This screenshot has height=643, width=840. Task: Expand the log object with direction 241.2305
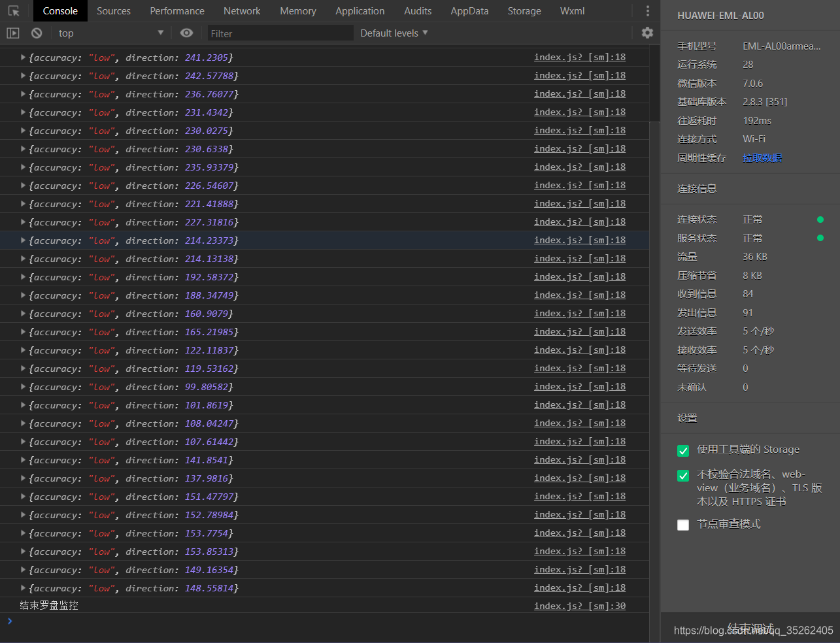pos(23,58)
